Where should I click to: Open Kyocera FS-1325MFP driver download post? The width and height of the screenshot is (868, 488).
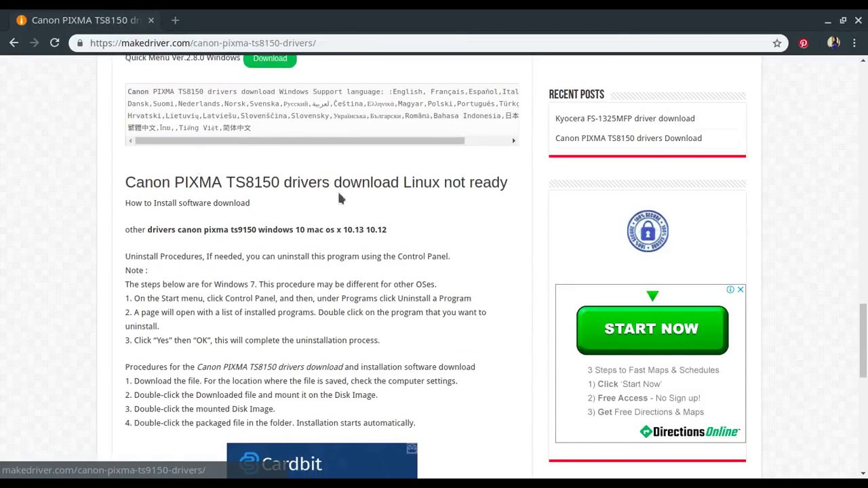625,118
